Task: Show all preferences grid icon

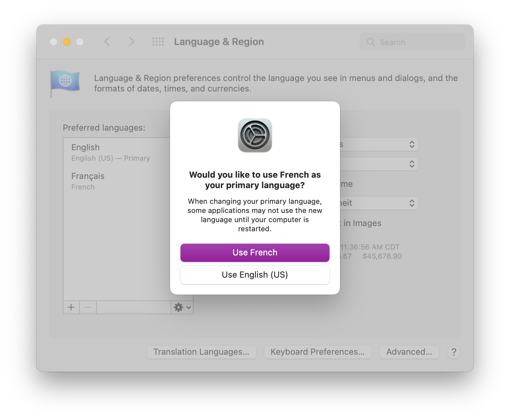Action: (x=158, y=41)
